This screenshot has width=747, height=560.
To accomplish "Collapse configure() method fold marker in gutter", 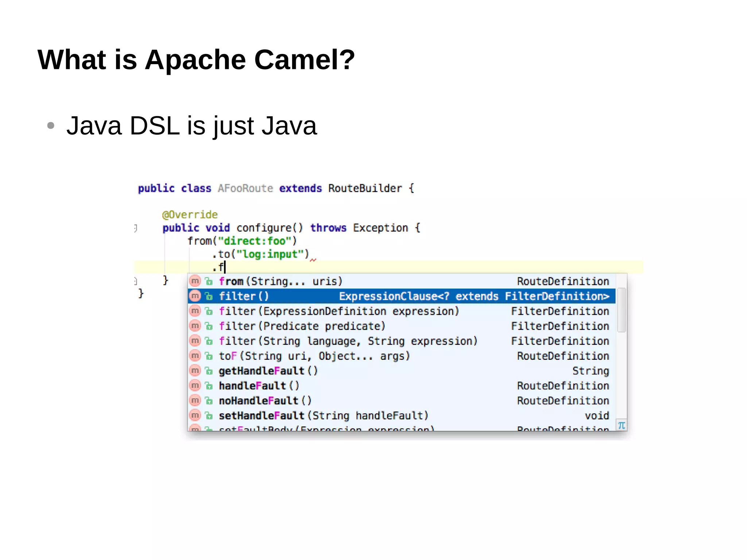I will click(136, 228).
